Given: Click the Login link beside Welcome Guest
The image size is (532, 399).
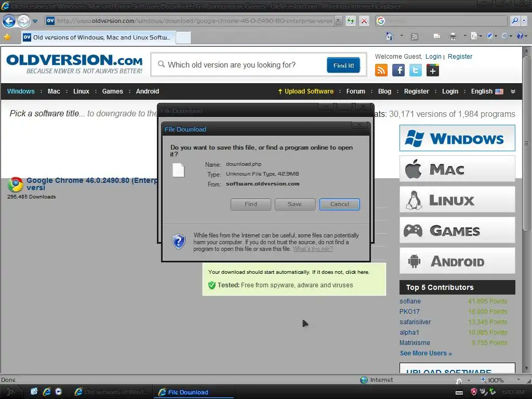Looking at the screenshot, I should pos(433,57).
